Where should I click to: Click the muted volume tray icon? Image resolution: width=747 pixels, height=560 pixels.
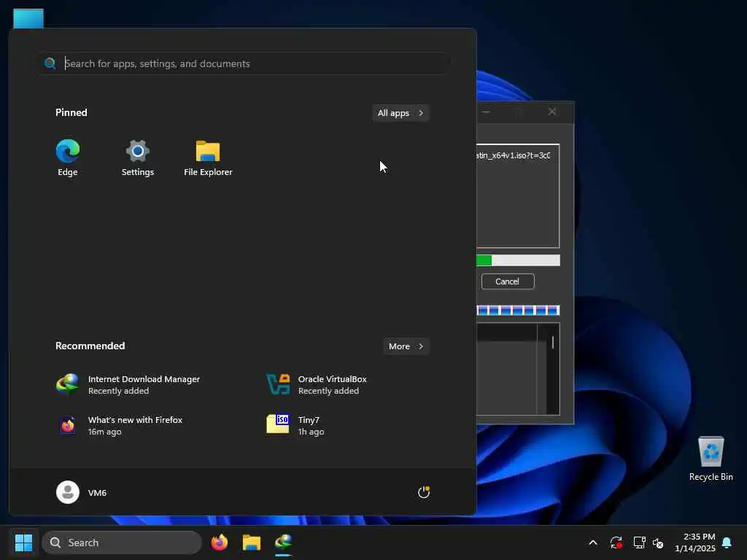point(659,542)
